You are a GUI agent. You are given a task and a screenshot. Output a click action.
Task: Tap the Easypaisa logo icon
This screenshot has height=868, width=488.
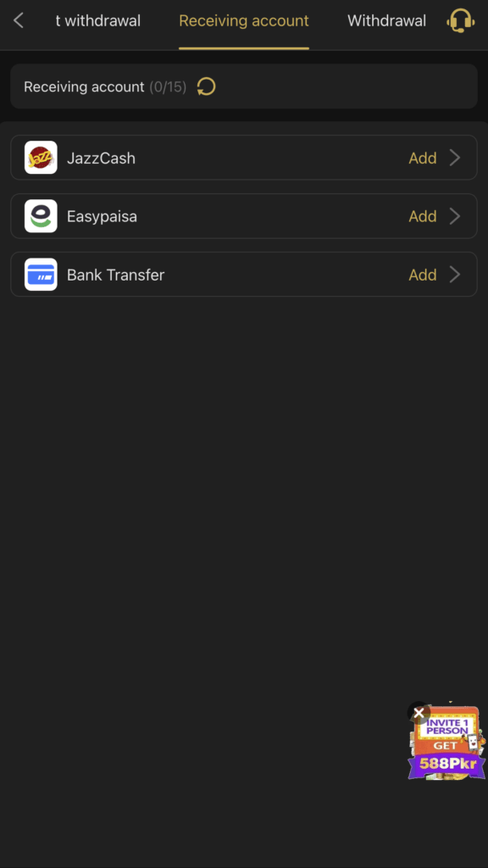point(41,216)
